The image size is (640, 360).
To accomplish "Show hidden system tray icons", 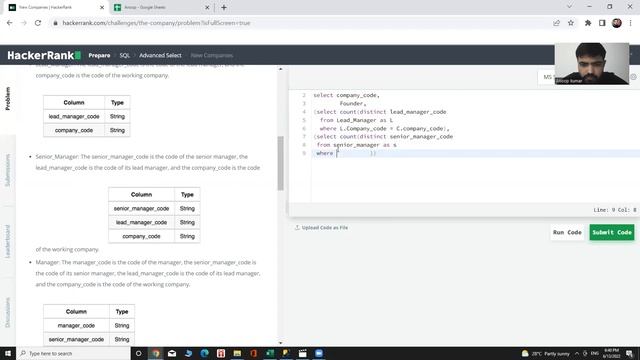I will (577, 353).
